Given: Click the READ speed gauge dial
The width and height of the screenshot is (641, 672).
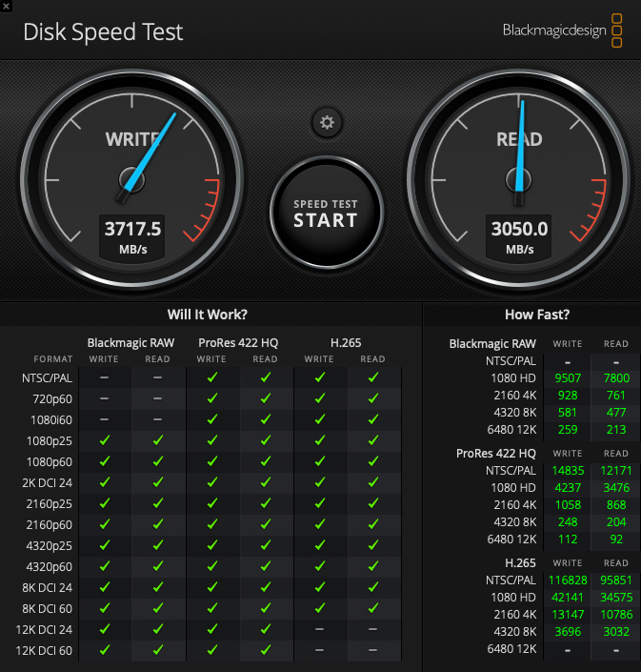Looking at the screenshot, I should (518, 180).
